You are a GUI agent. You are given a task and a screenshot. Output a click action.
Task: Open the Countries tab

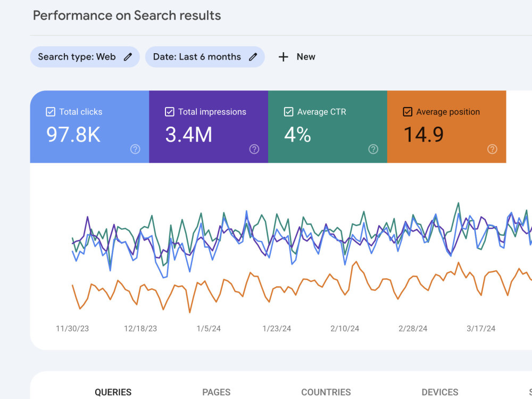coord(326,392)
